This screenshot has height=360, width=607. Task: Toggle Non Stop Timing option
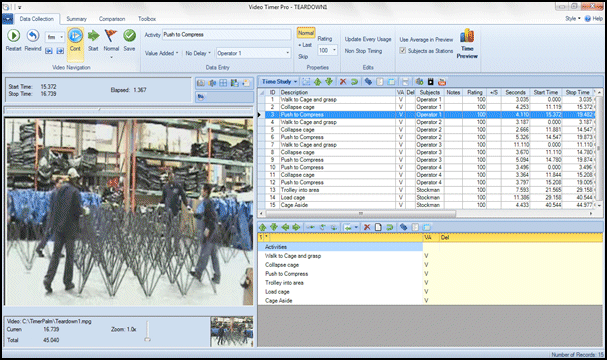(363, 51)
